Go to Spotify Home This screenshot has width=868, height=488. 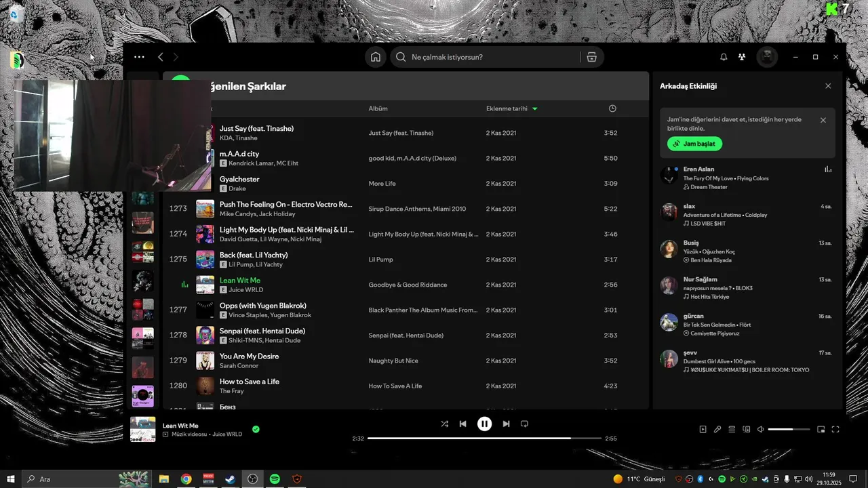[376, 57]
